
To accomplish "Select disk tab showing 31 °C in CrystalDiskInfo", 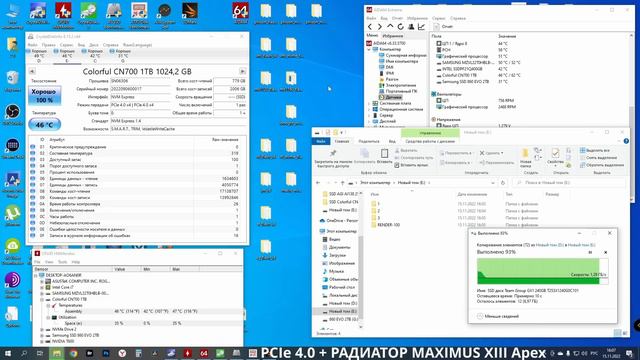I will [x=123, y=55].
